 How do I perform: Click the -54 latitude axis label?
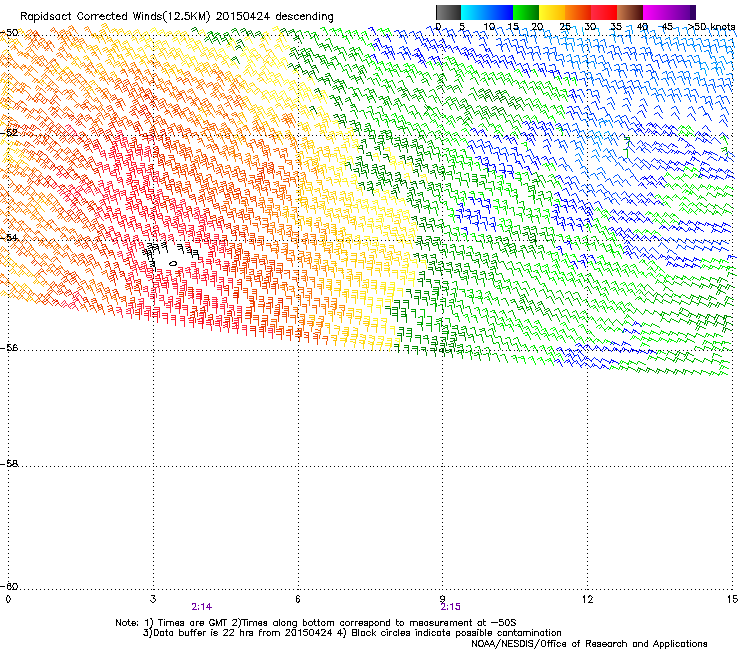coord(9,237)
